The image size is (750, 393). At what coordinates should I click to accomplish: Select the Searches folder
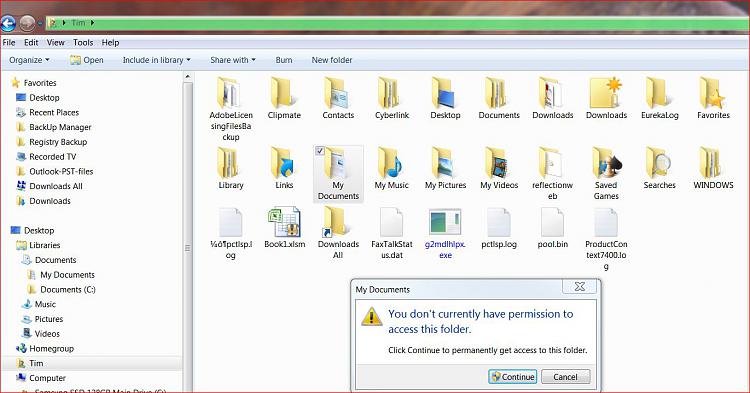(x=660, y=168)
